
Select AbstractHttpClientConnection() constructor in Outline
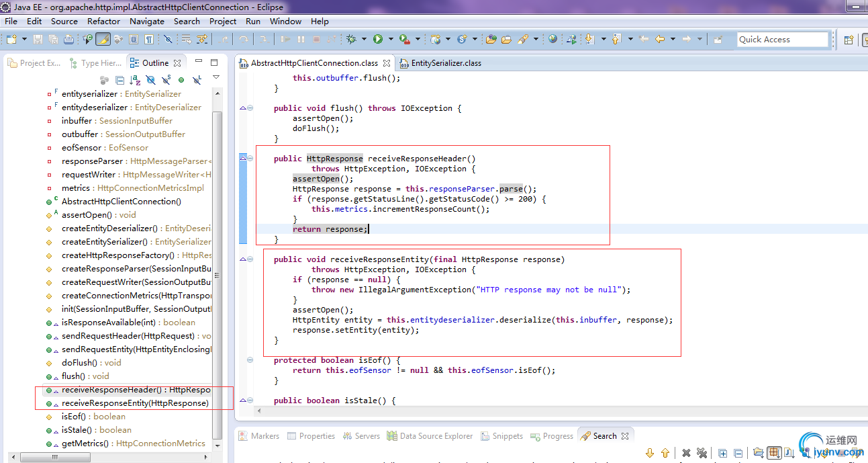point(114,202)
